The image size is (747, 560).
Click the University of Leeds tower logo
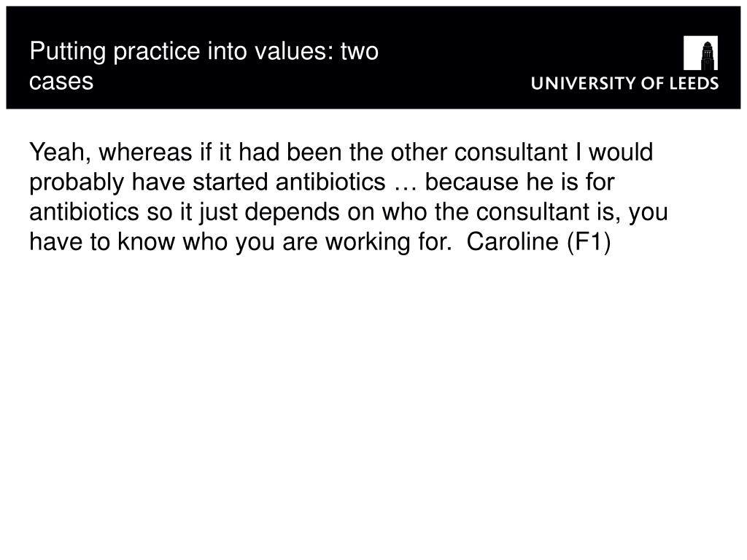[700, 52]
